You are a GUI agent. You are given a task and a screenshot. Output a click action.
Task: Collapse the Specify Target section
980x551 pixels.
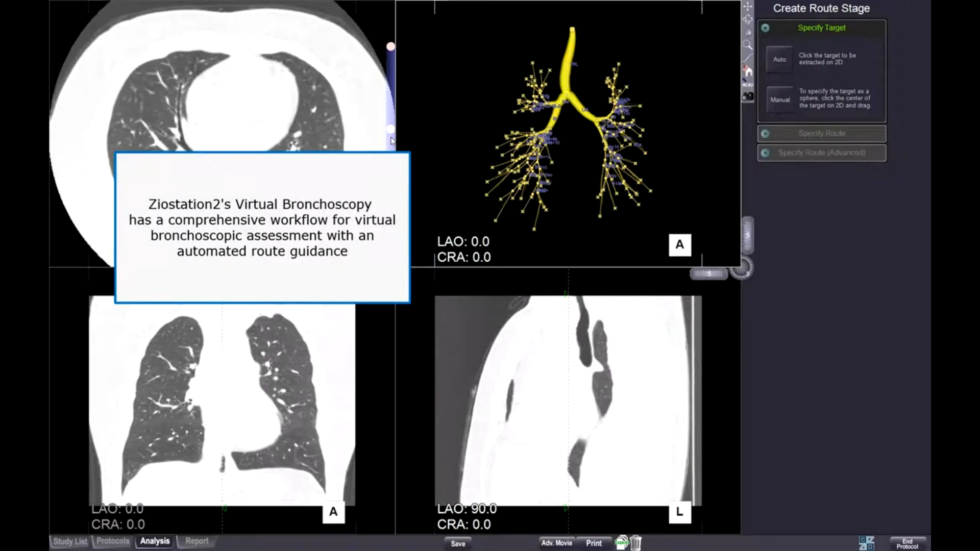pos(765,28)
